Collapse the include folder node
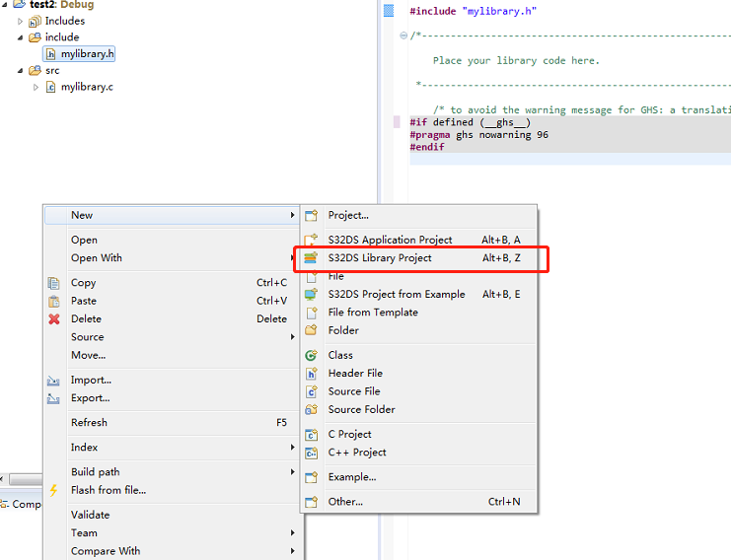 [20, 37]
